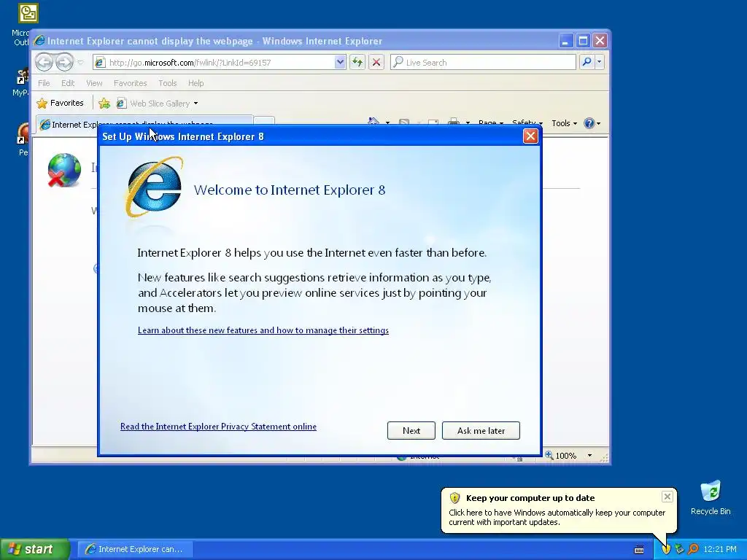The image size is (747, 560).
Task: Click the Start button
Action: click(34, 549)
